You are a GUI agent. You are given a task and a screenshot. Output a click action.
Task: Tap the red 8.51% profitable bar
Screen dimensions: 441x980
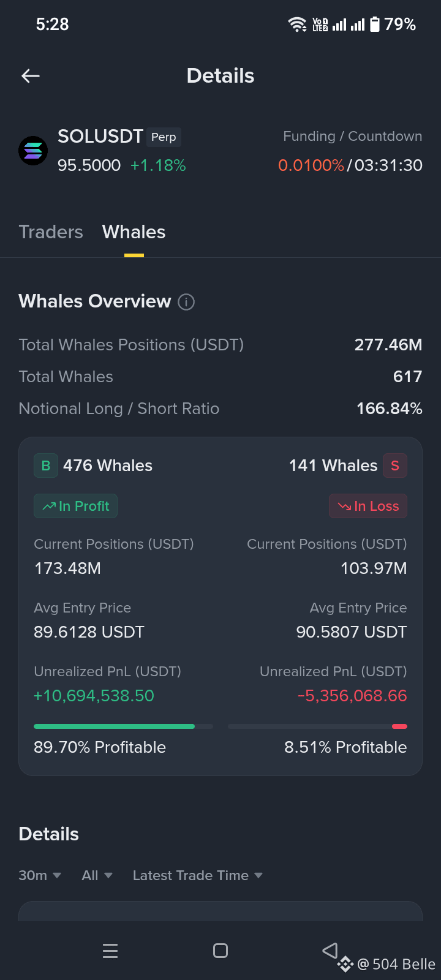coord(399,726)
